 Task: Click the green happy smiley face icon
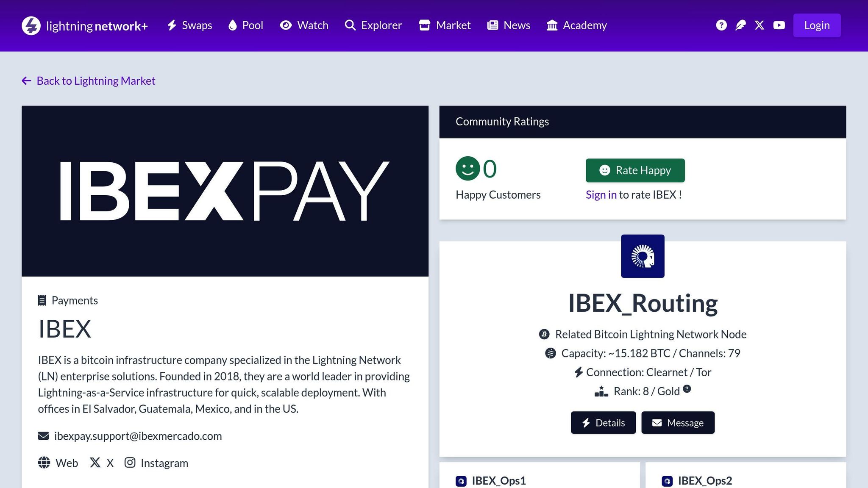click(x=467, y=169)
